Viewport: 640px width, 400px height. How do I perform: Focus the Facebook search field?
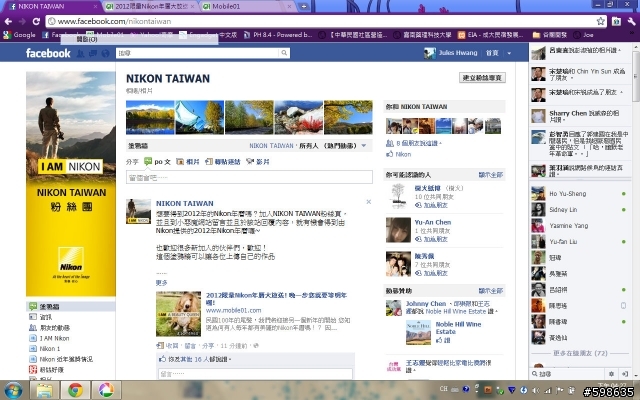click(198, 53)
